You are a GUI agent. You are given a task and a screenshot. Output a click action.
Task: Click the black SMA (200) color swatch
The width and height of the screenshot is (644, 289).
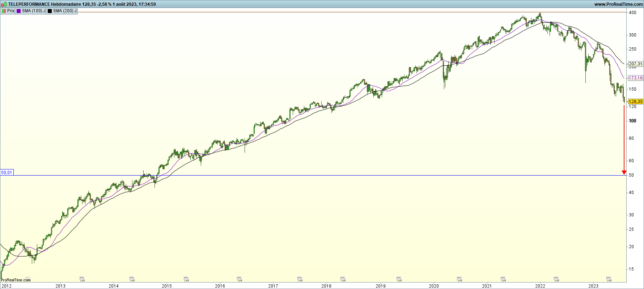[x=50, y=11]
